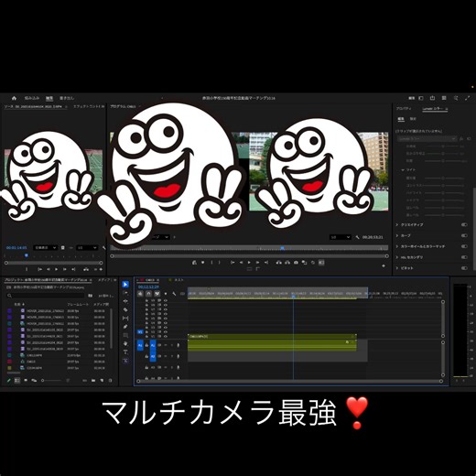This screenshot has width=476, height=476.
Task: Click the Insert button in Source monitor
Action: [86, 269]
